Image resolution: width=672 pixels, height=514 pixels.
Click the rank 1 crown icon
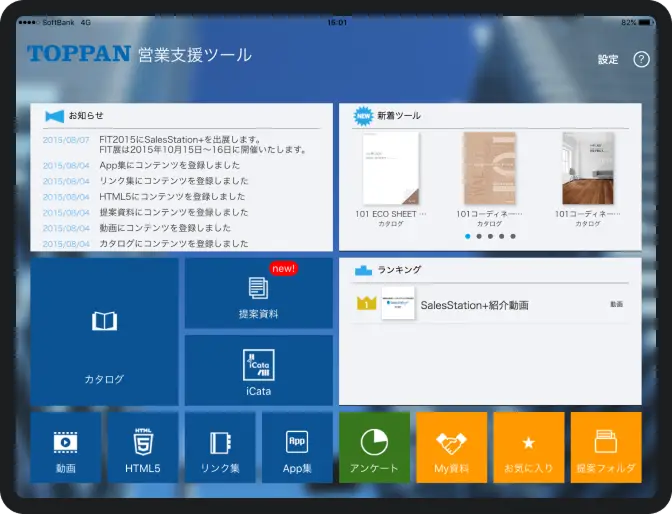point(366,303)
